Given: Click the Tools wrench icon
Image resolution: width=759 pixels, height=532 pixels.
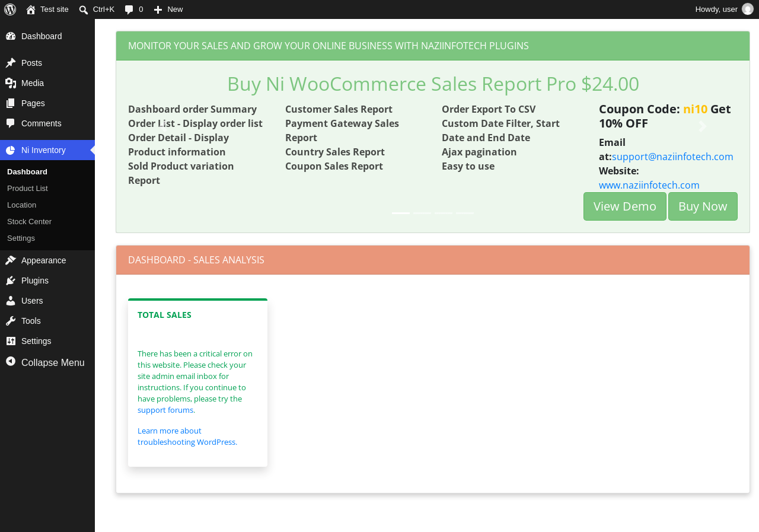Looking at the screenshot, I should (11, 321).
